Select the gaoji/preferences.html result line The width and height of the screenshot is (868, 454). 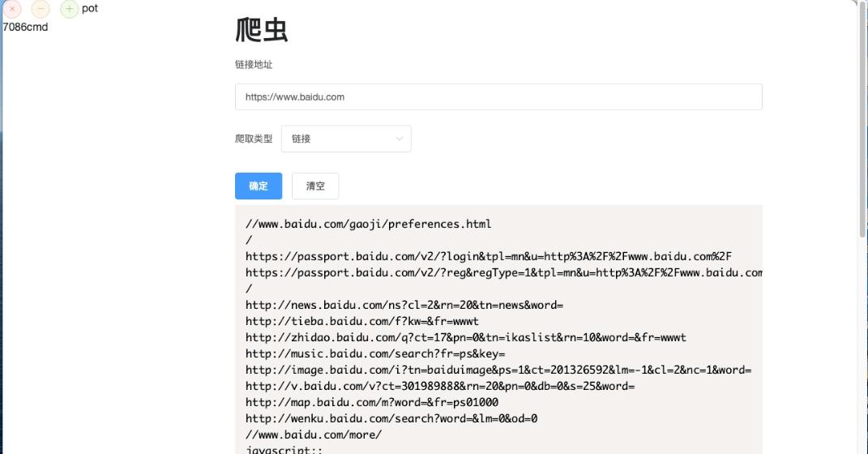click(368, 225)
